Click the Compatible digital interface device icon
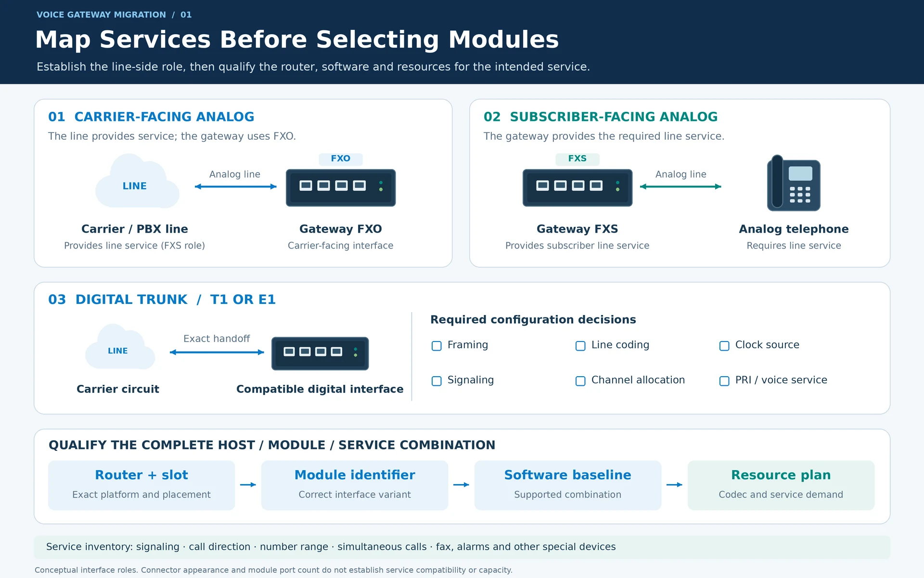Screen dimensions: 924x578 click(320, 354)
